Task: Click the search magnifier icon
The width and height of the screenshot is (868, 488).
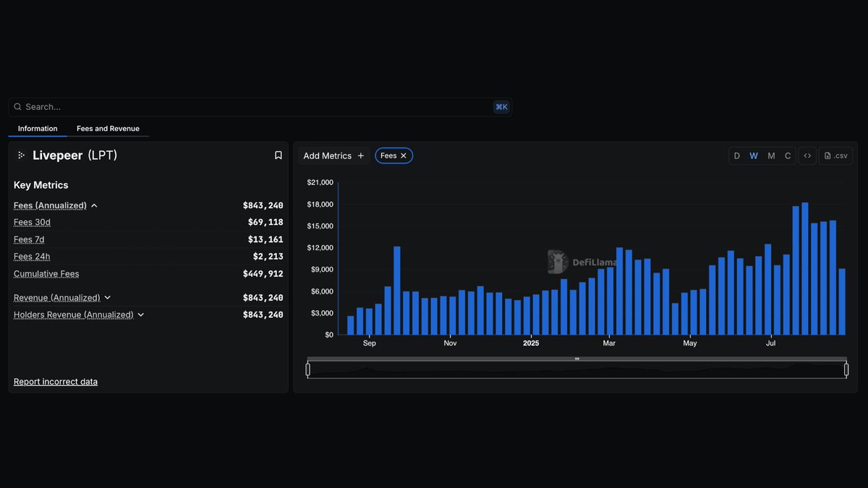Action: pyautogui.click(x=18, y=107)
